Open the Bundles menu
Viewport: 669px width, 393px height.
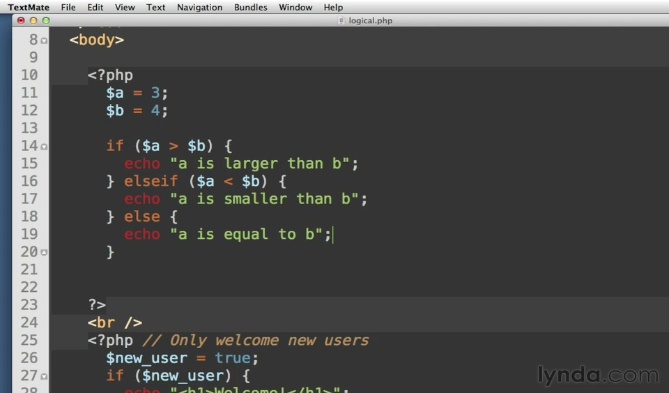point(250,7)
